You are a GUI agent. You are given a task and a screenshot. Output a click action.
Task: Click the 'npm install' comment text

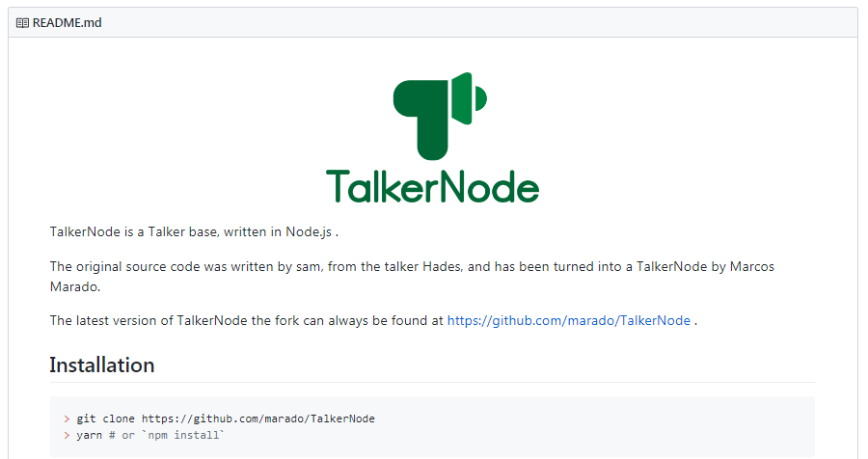click(x=182, y=435)
